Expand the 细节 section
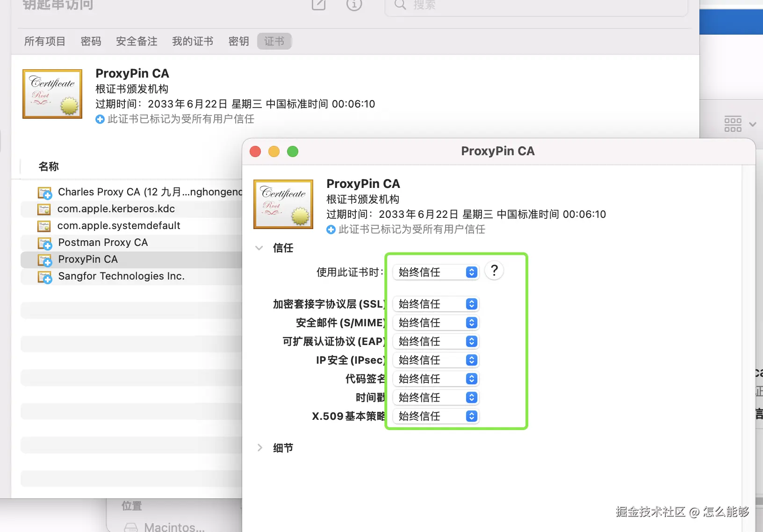This screenshot has width=763, height=532. pos(260,448)
